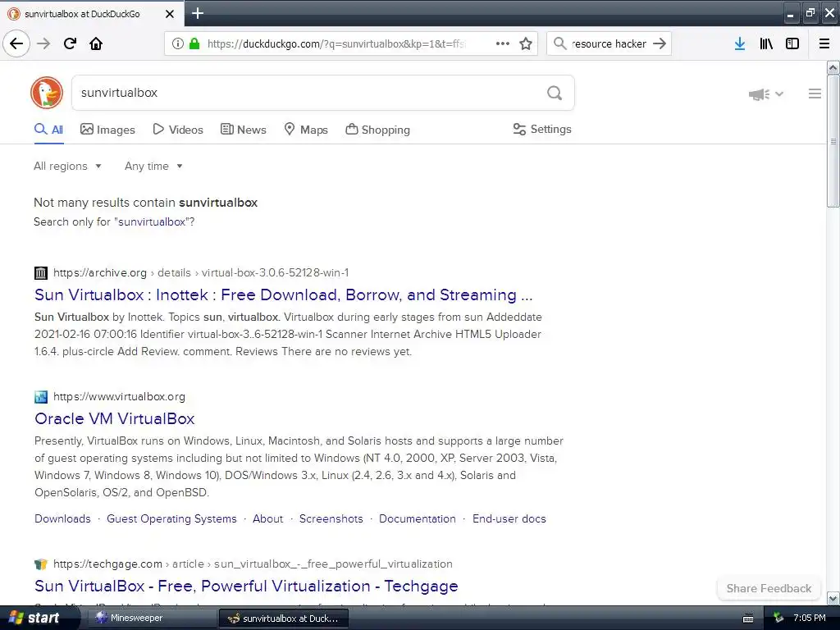Click the network tray icon near clock
The image size is (840, 630).
click(778, 619)
